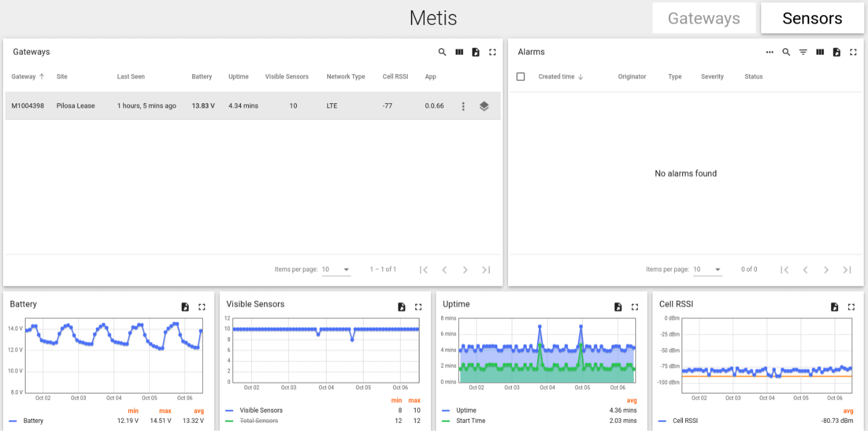Click the 0.0.66 app version cell

(435, 106)
